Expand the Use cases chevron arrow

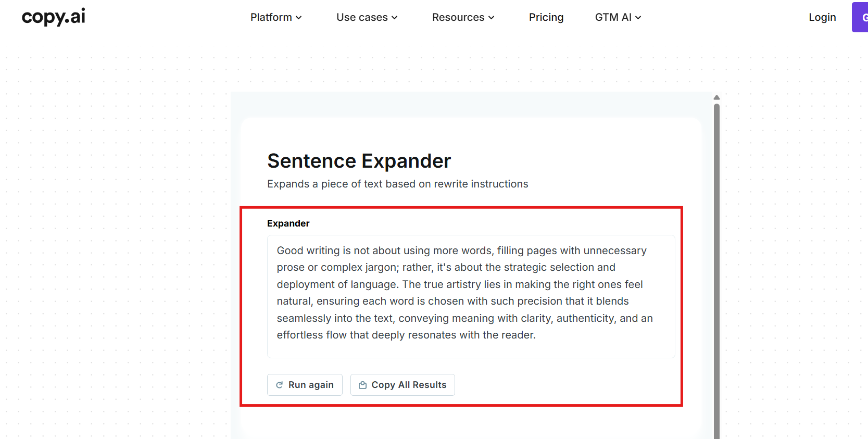(395, 18)
